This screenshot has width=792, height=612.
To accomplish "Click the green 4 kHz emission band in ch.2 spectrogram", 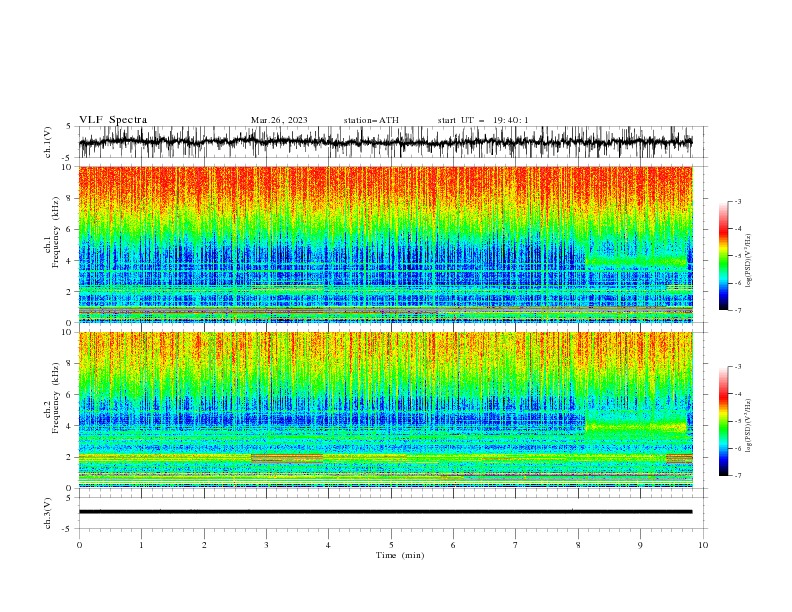I will tap(636, 427).
